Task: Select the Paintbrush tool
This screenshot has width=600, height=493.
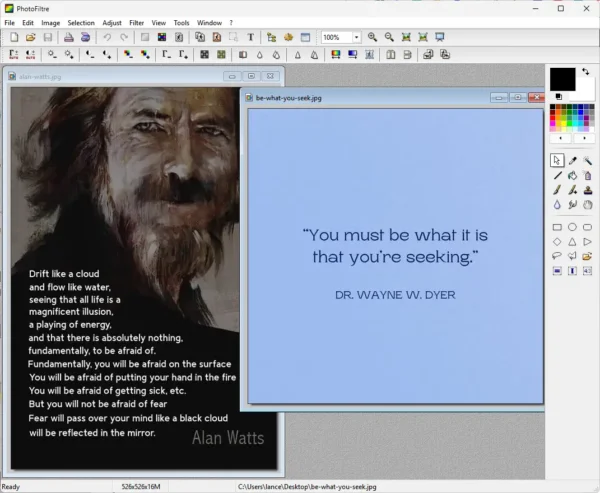Action: 557,190
